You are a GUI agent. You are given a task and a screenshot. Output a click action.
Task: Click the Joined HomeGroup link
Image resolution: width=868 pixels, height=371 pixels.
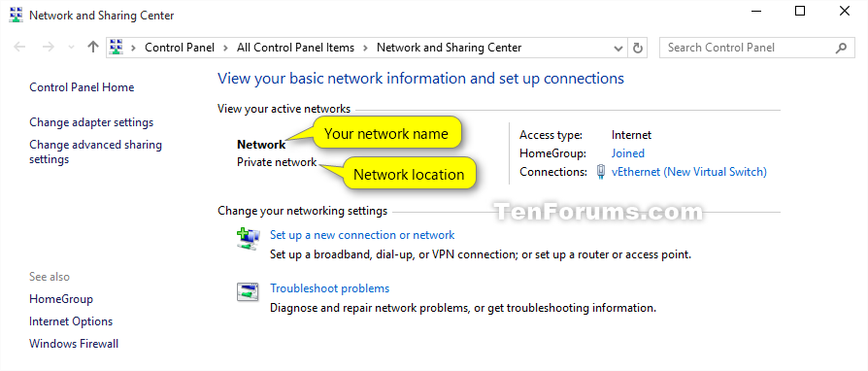click(628, 153)
